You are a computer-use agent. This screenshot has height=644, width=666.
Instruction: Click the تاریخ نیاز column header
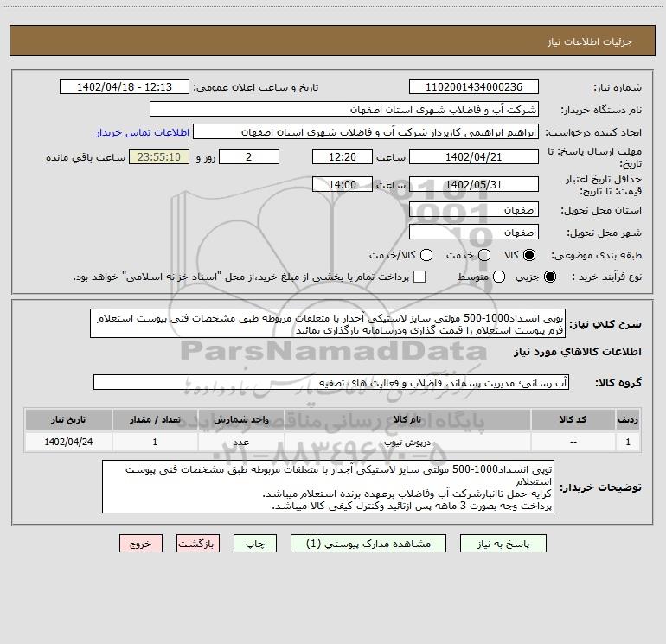click(x=68, y=419)
